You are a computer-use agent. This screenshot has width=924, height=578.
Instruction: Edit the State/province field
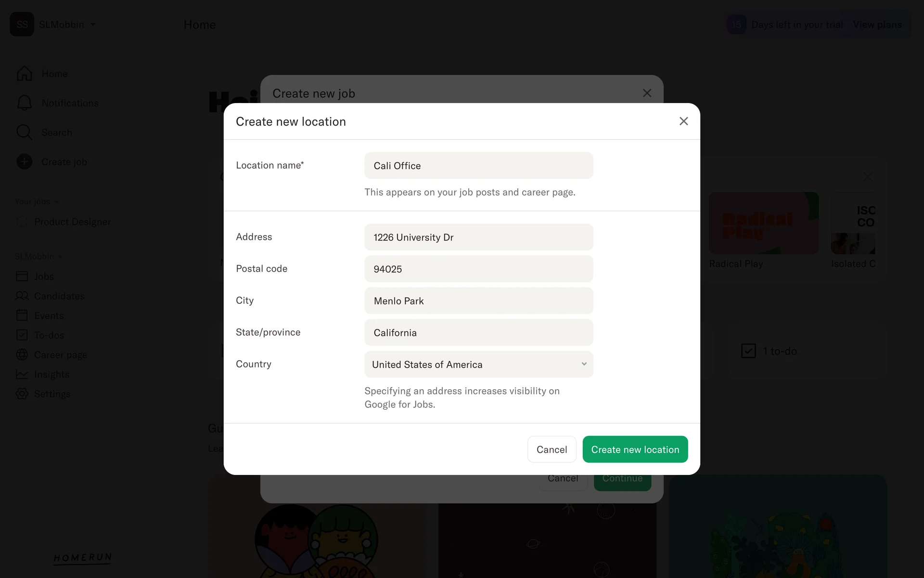click(x=478, y=332)
